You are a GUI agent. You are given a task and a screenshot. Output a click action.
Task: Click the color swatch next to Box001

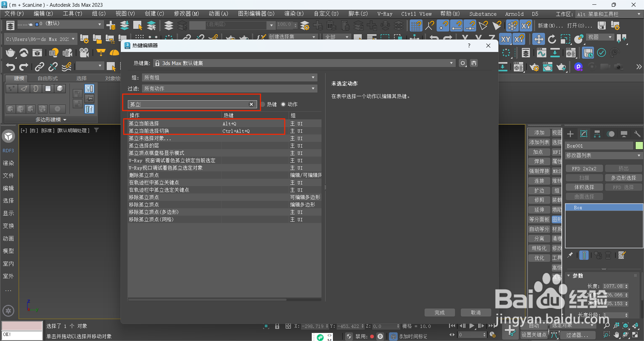640,146
